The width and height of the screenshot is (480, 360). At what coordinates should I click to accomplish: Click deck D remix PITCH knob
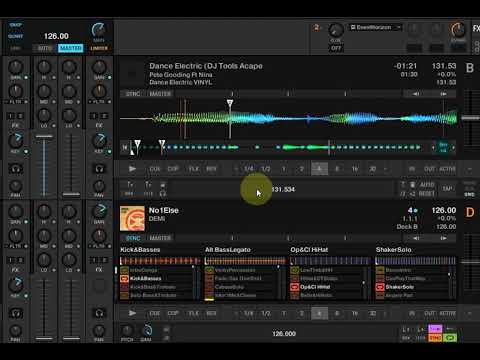click(x=127, y=330)
